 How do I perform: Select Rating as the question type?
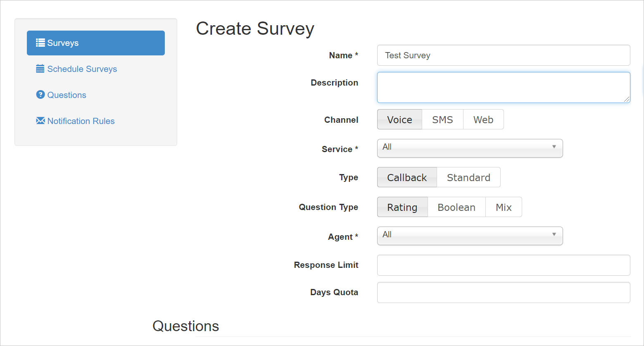pos(402,207)
